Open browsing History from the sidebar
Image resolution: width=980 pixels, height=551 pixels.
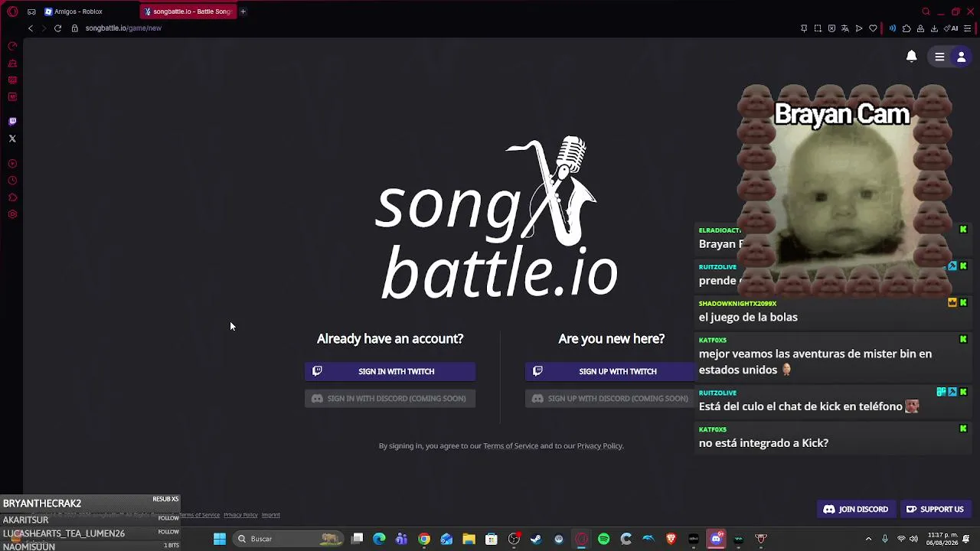point(12,181)
